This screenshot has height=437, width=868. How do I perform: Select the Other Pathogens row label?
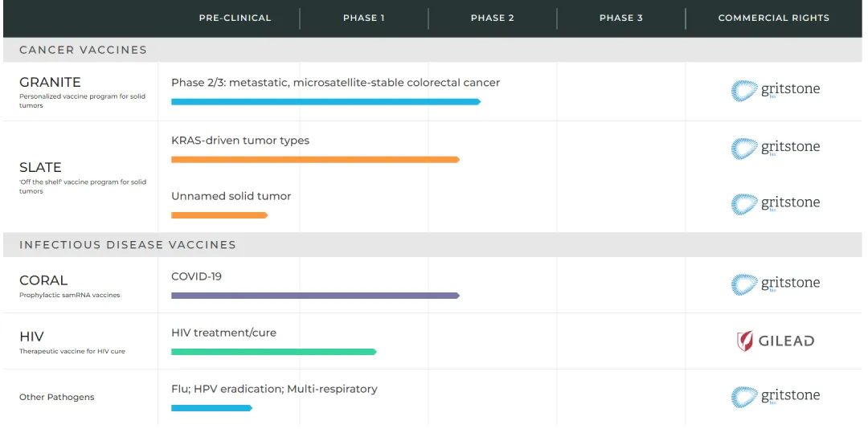[x=56, y=397]
